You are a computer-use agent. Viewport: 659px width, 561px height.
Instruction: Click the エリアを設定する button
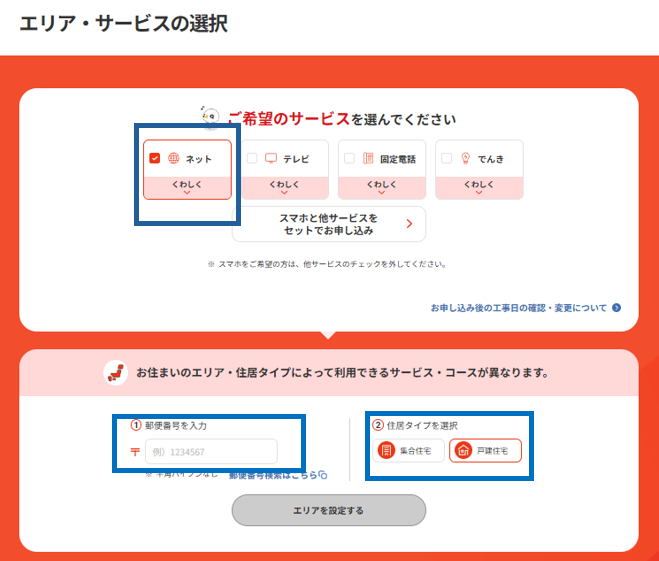[x=329, y=510]
